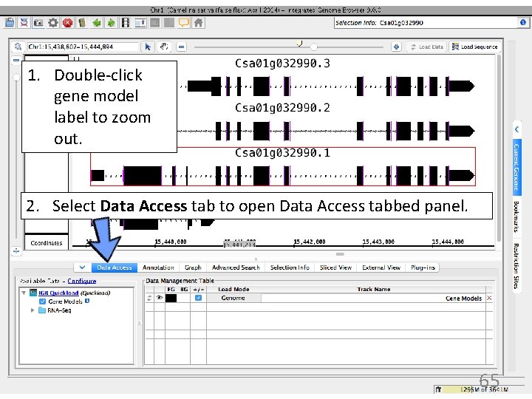Image resolution: width=532 pixels, height=399 pixels.
Task: Select the Data Access tab
Action: [114, 267]
